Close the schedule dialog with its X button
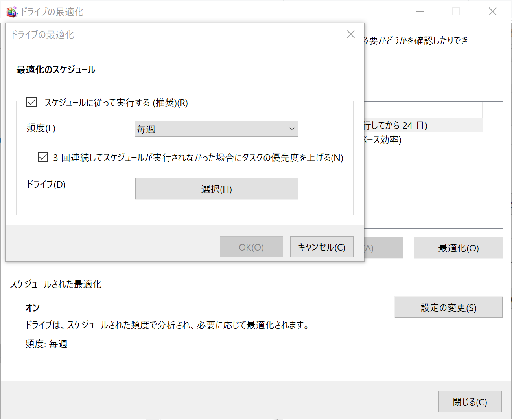This screenshot has height=420, width=512. (350, 35)
